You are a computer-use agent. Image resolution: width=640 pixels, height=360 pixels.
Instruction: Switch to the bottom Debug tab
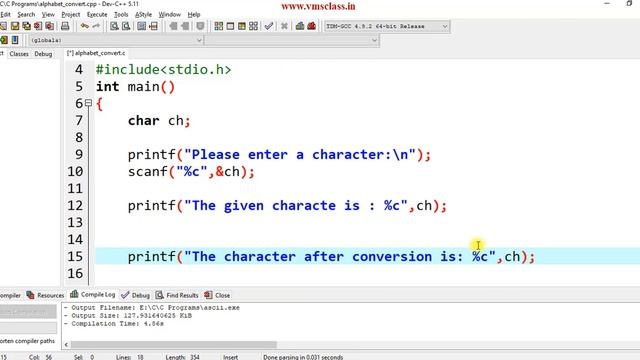coord(136,295)
